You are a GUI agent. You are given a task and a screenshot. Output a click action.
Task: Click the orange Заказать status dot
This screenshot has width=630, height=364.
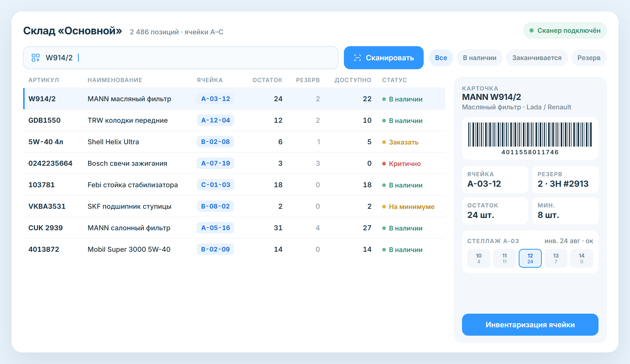384,142
